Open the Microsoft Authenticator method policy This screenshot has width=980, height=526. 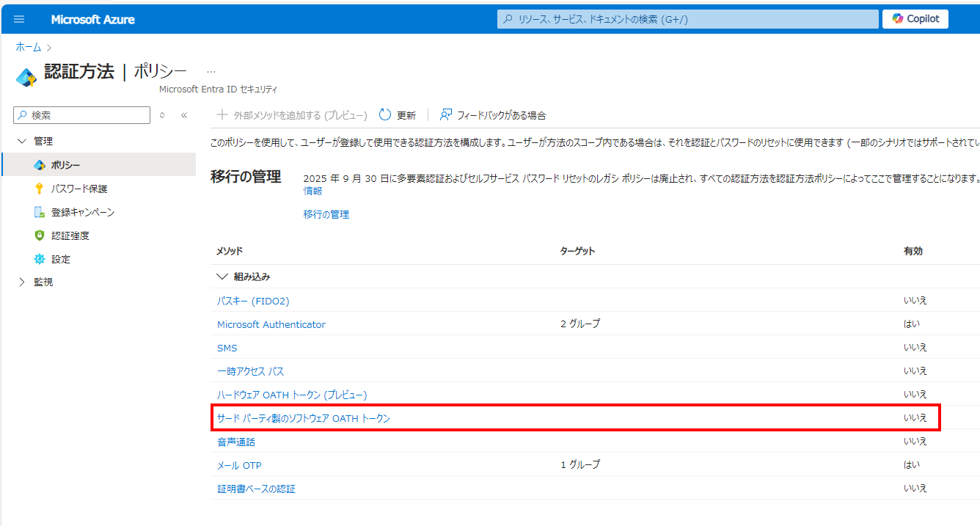click(x=271, y=324)
